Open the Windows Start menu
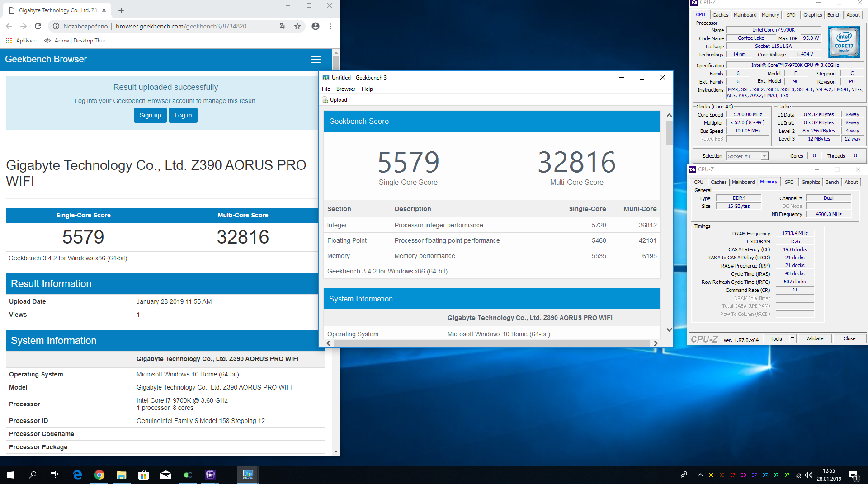The height and width of the screenshot is (484, 868). click(11, 475)
